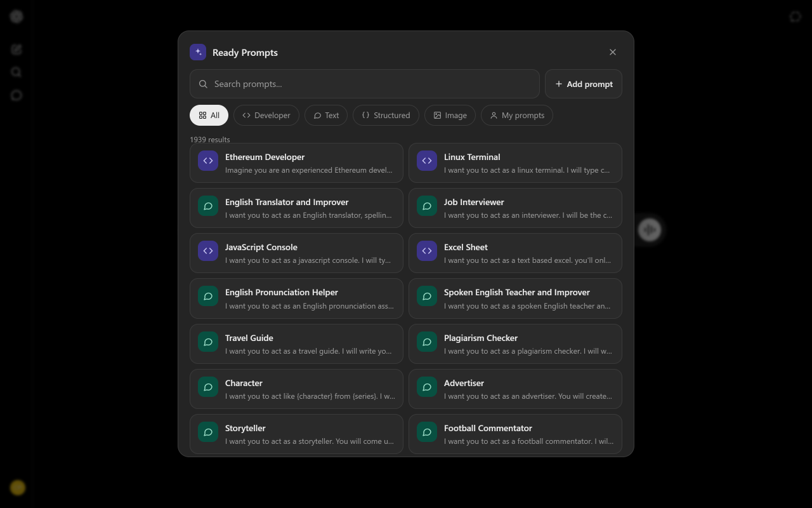812x508 pixels.
Task: Filter by Image prompts
Action: pos(450,116)
